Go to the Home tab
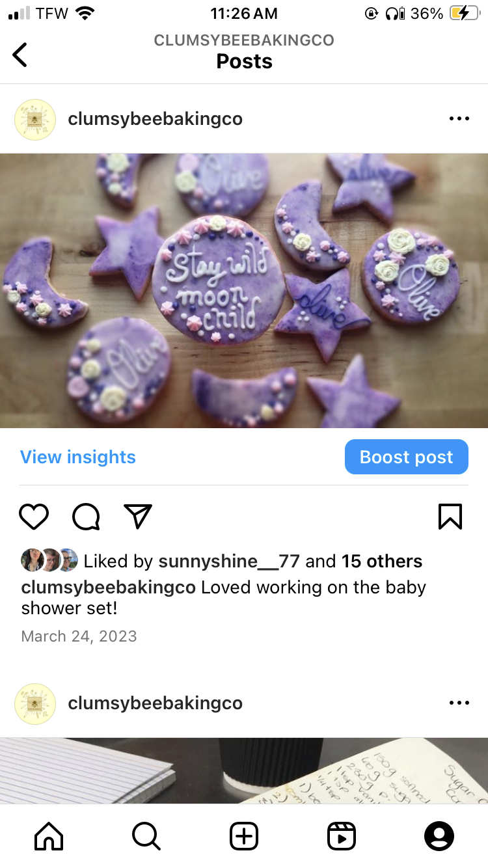Viewport: 488px width, 868px height. click(49, 836)
